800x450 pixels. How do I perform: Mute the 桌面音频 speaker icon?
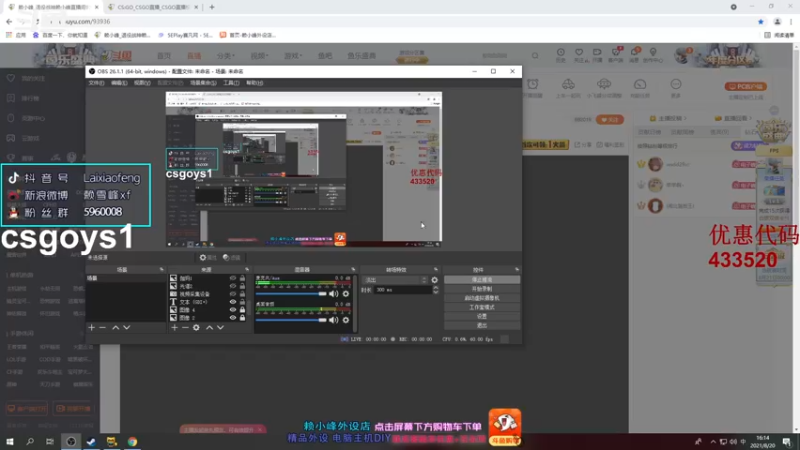(x=334, y=320)
